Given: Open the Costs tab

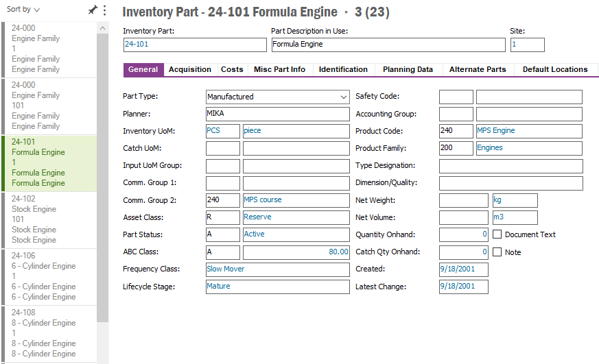Looking at the screenshot, I should click(x=232, y=69).
